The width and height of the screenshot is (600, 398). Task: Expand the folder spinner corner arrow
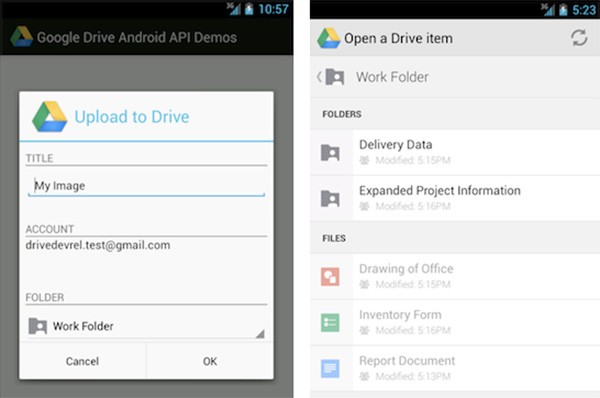(260, 334)
